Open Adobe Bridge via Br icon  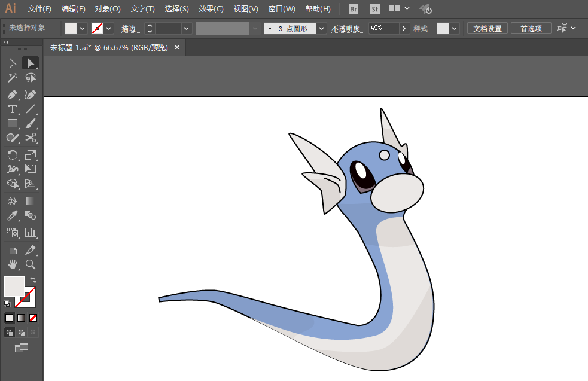pos(354,9)
